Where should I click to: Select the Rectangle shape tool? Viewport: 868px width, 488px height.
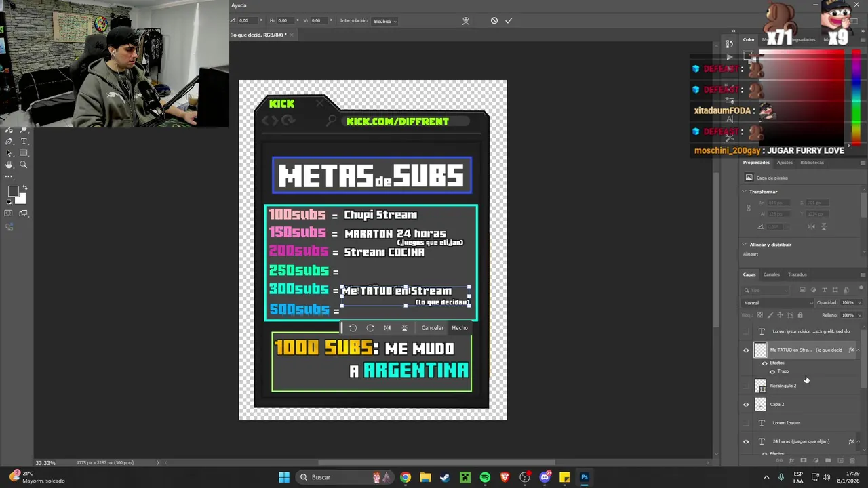pos(24,153)
